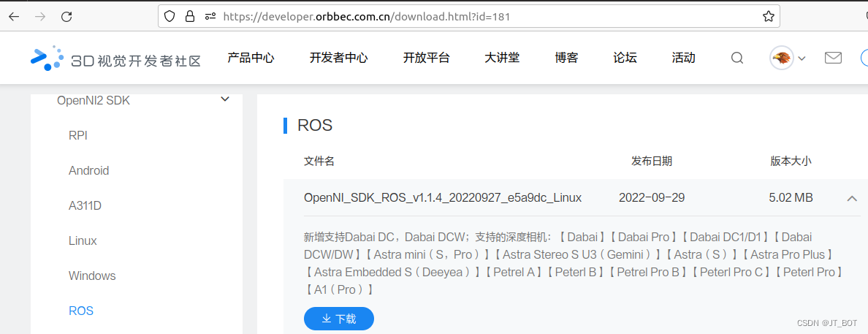Select Windows in the sidebar
Image resolution: width=868 pixels, height=334 pixels.
(93, 276)
